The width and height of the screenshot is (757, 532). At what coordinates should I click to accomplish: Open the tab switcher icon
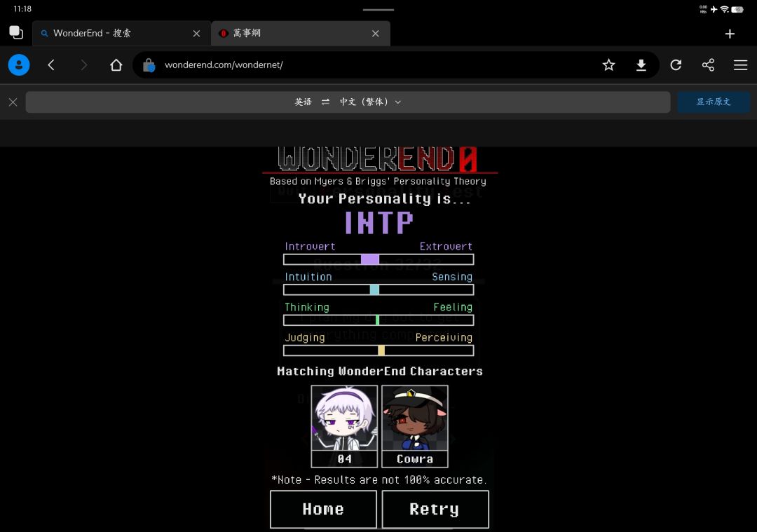pos(16,32)
